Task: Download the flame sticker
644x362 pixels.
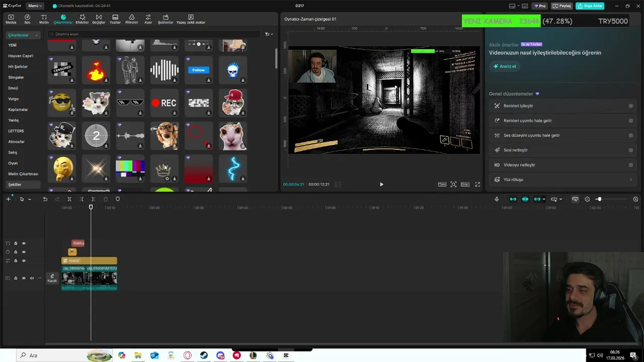Action: click(x=106, y=80)
